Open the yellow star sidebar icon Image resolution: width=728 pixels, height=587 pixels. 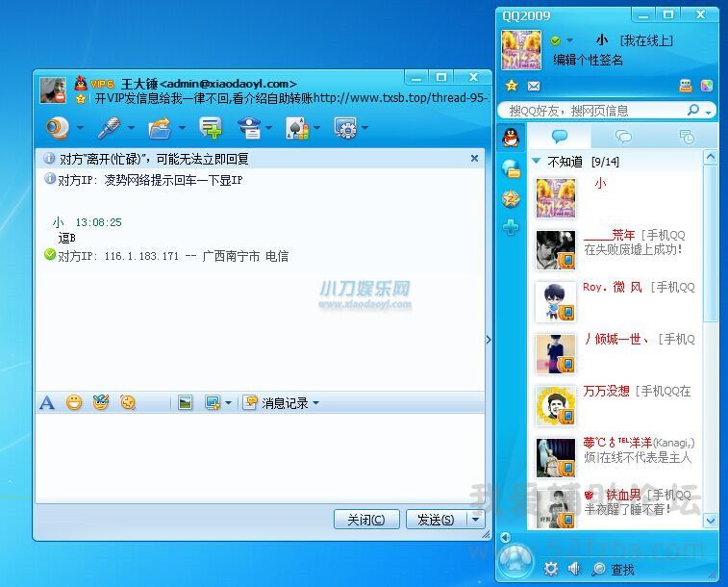[511, 199]
